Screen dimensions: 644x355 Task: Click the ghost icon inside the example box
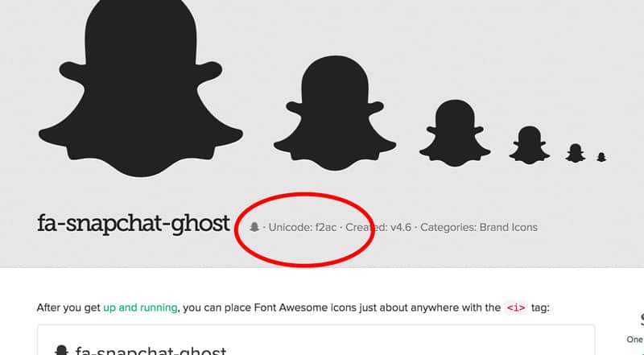62,350
